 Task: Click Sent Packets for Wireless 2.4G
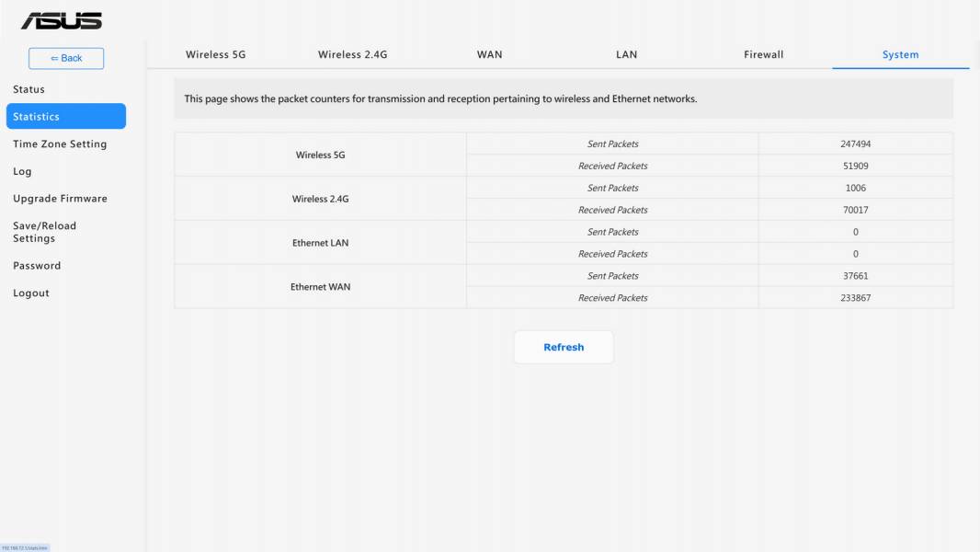[612, 188]
